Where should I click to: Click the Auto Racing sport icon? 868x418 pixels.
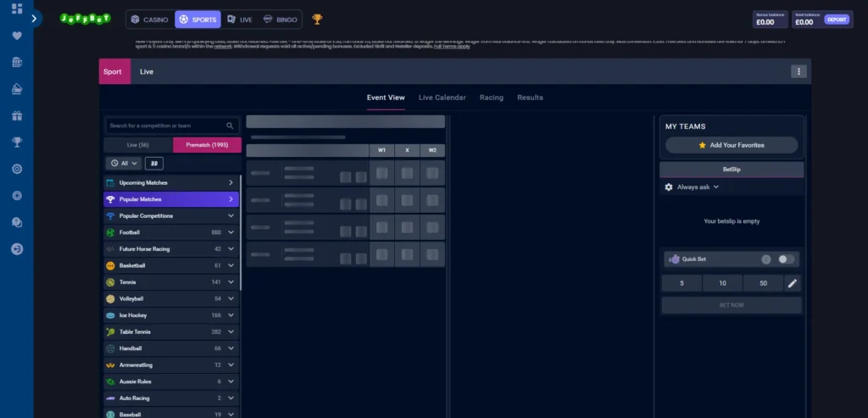[111, 398]
